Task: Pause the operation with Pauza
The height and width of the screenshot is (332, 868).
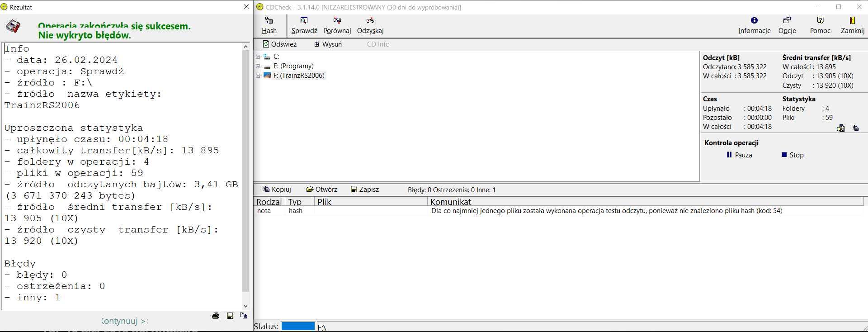Action: [739, 155]
